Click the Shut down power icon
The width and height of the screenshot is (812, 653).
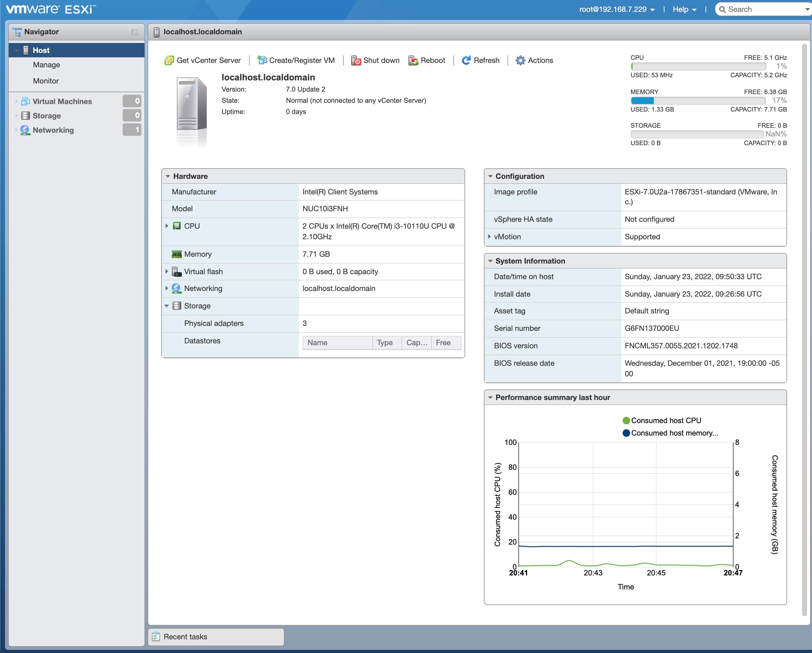point(356,60)
